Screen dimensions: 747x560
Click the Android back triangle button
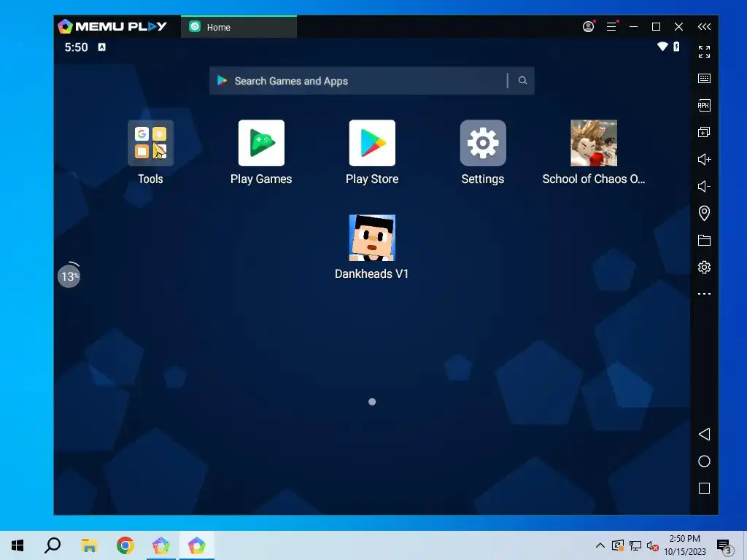704,435
